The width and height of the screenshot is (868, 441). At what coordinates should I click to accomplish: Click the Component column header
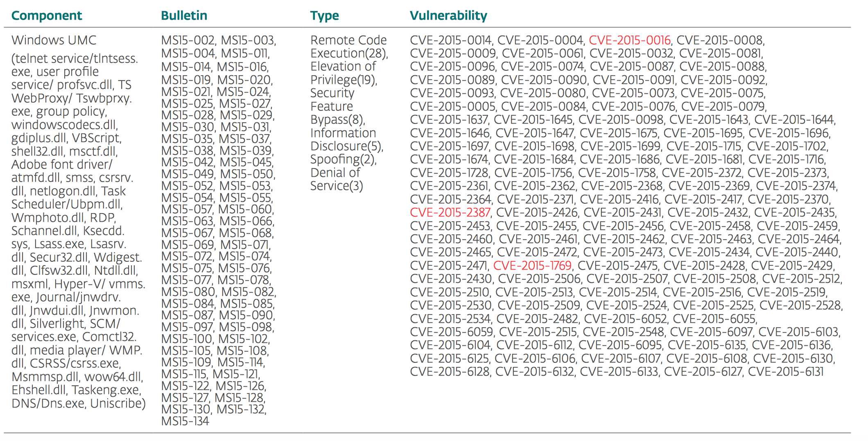(47, 16)
